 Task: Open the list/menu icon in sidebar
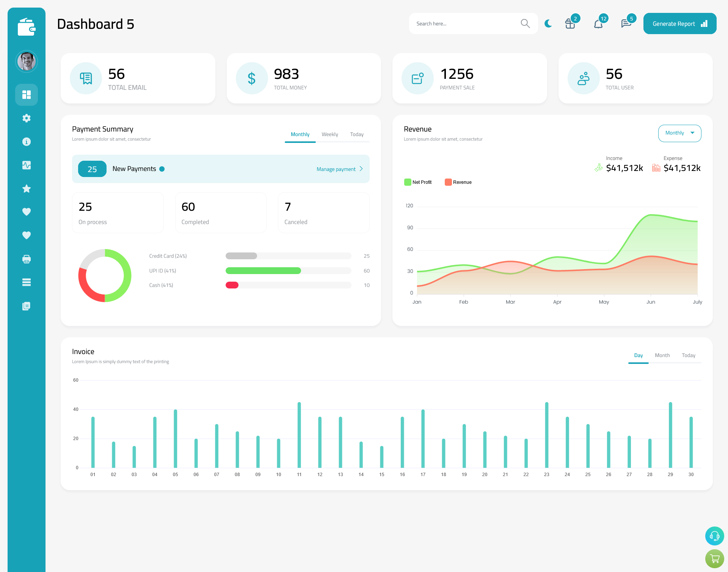[x=26, y=282]
